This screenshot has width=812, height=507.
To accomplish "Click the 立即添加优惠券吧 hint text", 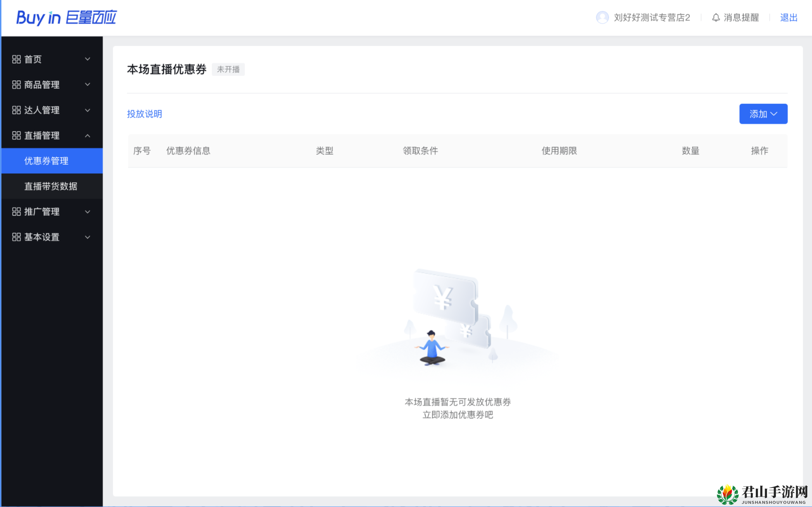I will point(458,415).
